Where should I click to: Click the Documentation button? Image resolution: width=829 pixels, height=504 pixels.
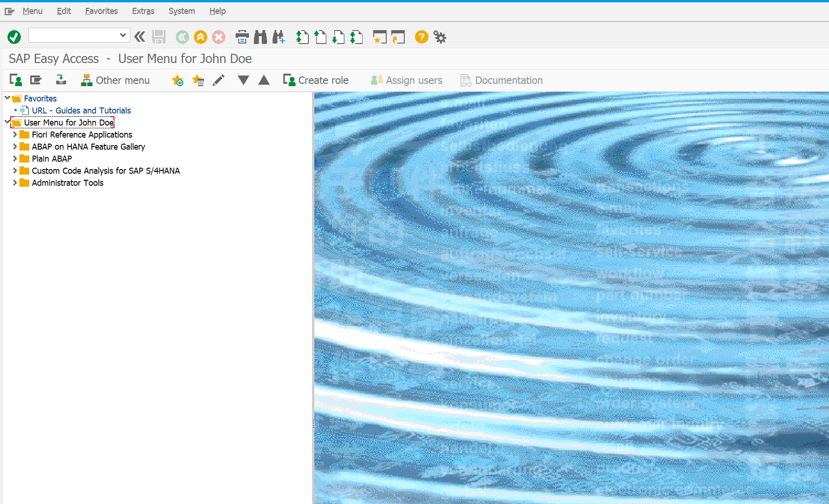[x=501, y=80]
